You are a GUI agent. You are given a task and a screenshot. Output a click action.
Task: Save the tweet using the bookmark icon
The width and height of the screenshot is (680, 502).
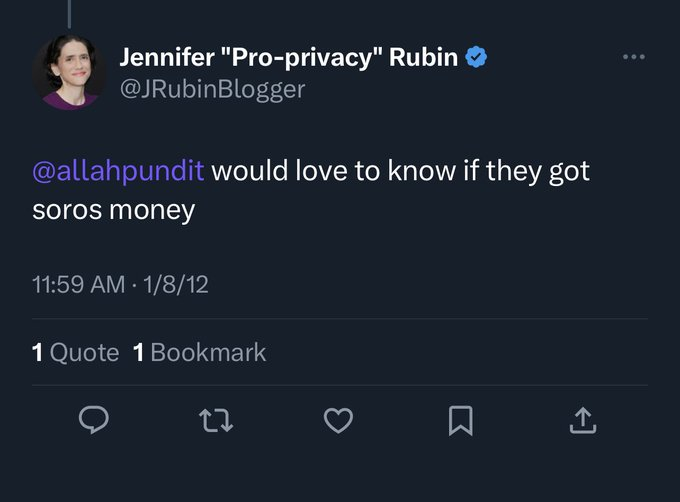point(461,420)
